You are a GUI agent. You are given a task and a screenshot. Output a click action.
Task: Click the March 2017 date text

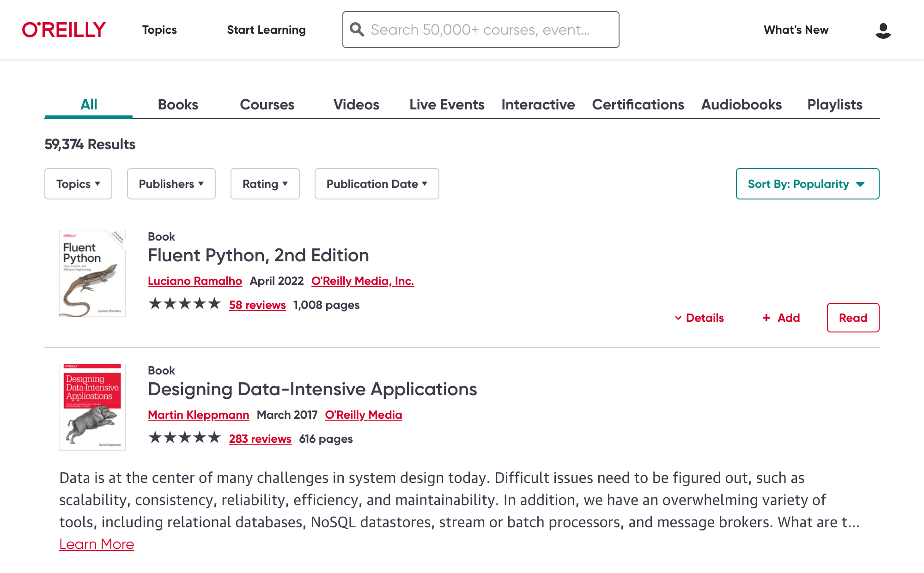coord(287,415)
